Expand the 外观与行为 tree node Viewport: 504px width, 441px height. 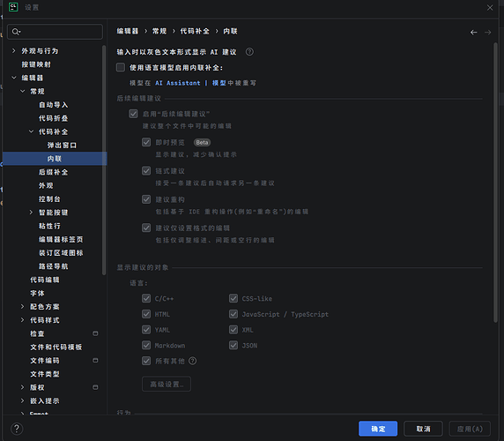pyautogui.click(x=13, y=51)
